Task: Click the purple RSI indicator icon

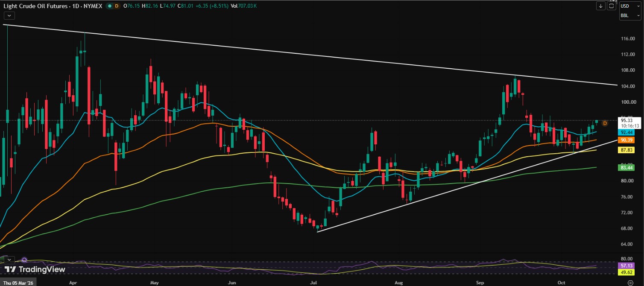Action: (x=24, y=260)
